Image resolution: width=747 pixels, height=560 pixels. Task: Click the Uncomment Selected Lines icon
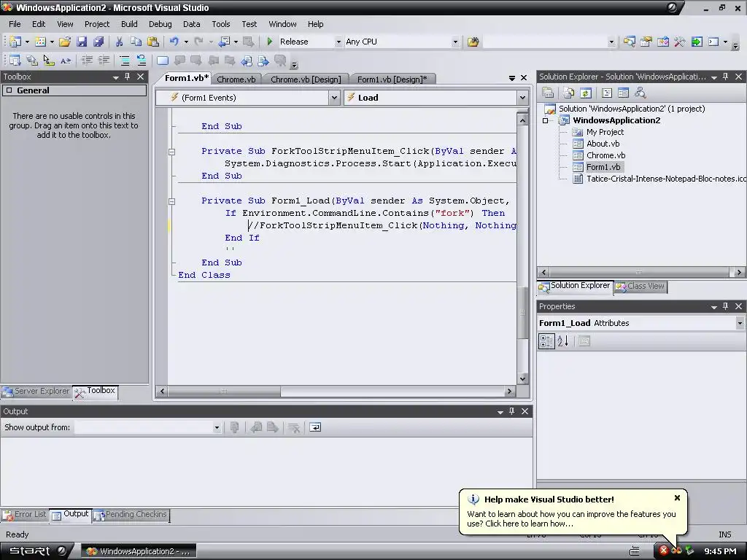(142, 61)
